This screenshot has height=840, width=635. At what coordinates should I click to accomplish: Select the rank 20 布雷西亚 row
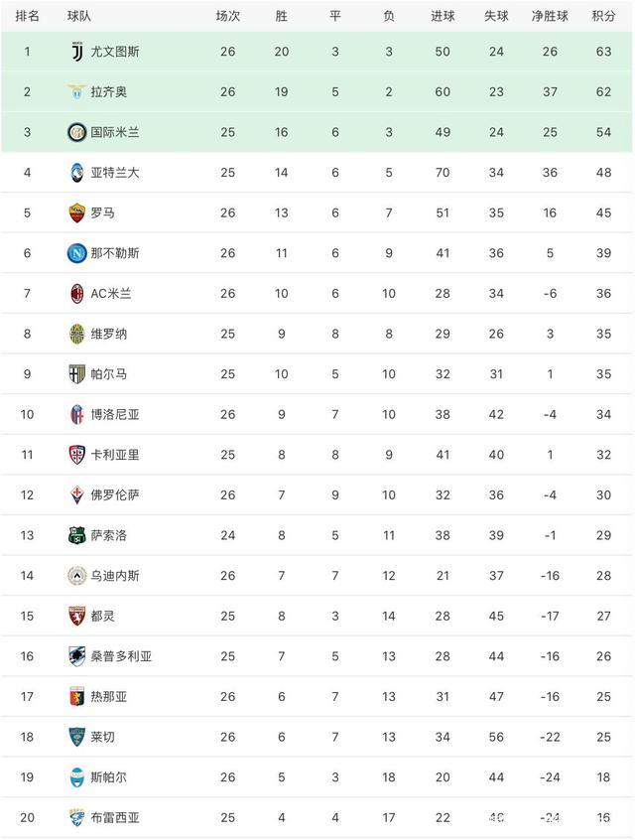point(317,818)
